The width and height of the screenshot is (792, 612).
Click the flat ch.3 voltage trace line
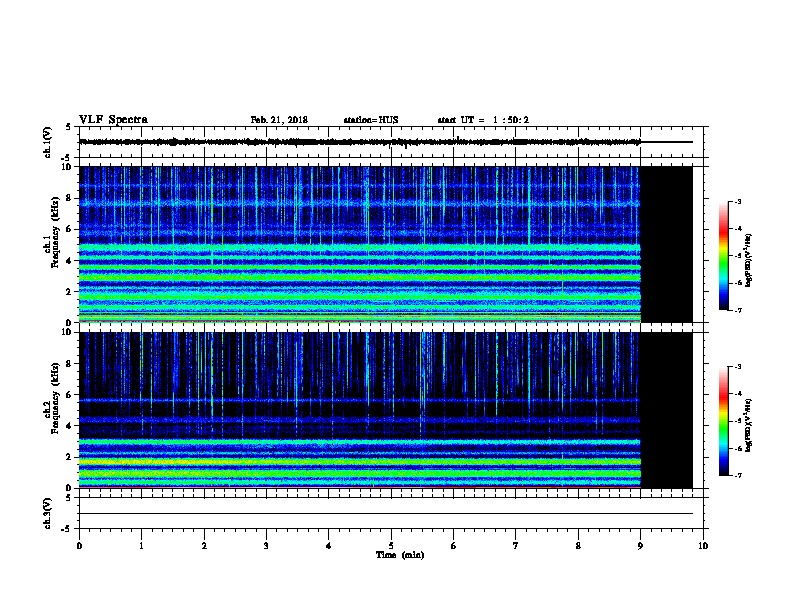coord(386,514)
